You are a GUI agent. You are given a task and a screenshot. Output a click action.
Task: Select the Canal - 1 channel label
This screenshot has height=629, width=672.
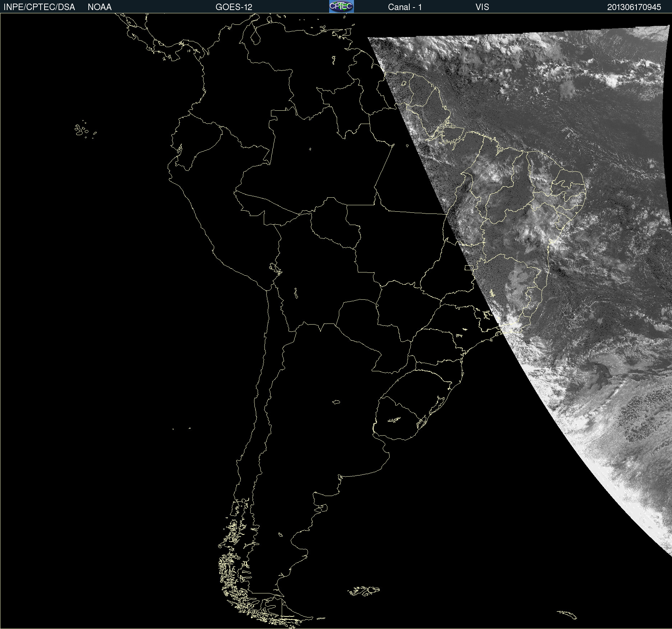[405, 7]
